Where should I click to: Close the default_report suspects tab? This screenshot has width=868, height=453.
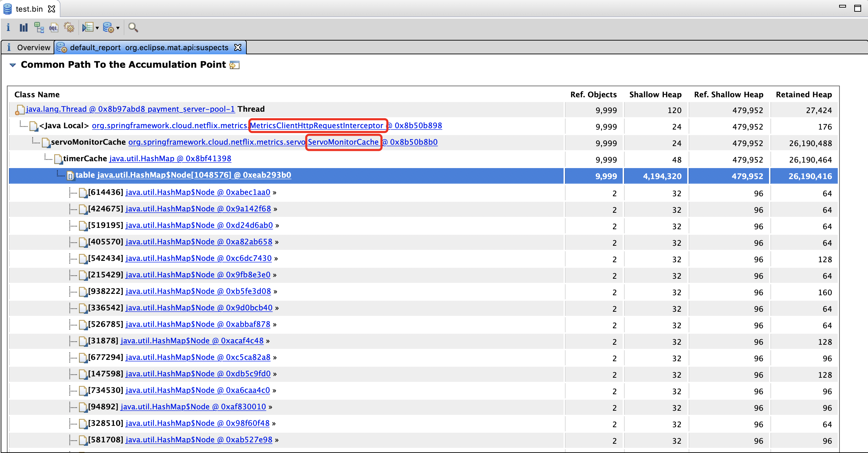click(238, 47)
